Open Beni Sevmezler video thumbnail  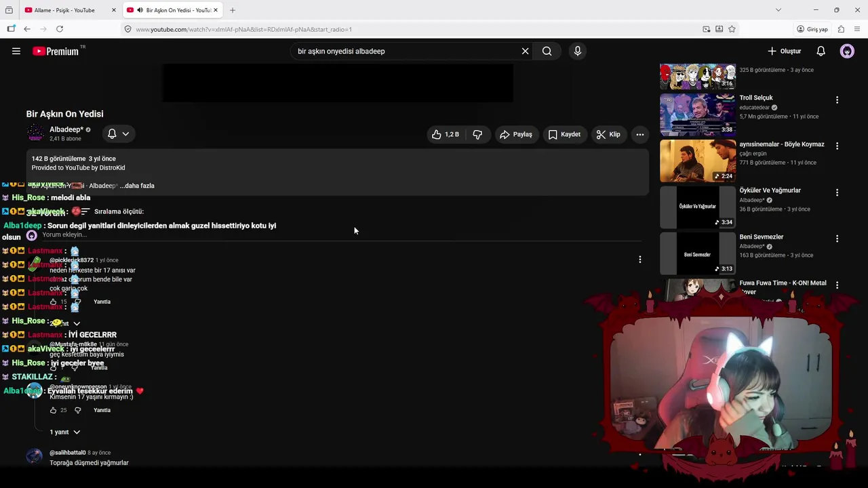698,253
